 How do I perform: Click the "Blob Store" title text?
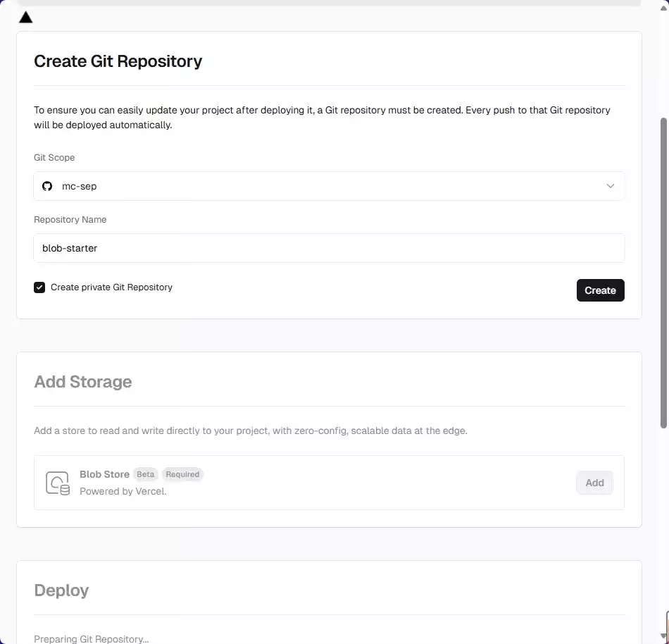pyautogui.click(x=104, y=474)
